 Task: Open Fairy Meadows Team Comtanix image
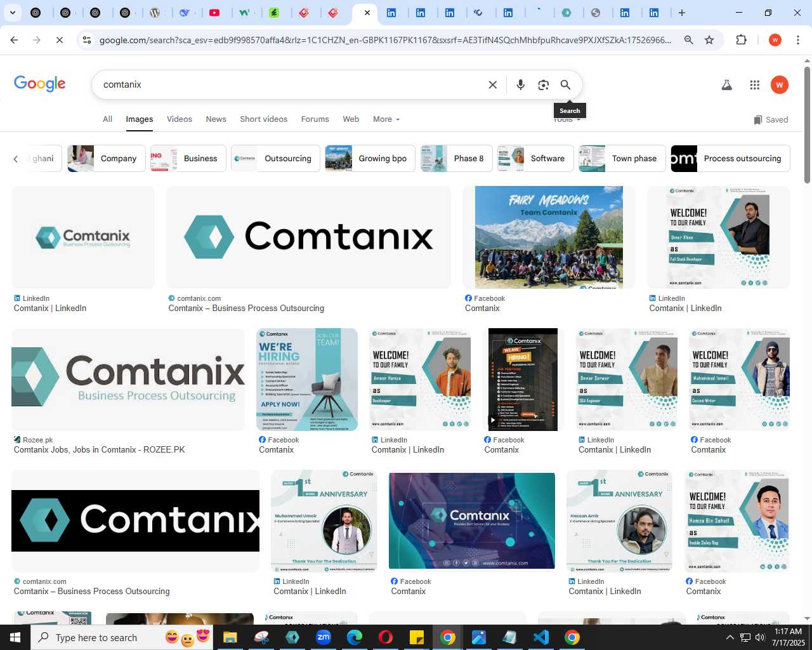(x=549, y=237)
